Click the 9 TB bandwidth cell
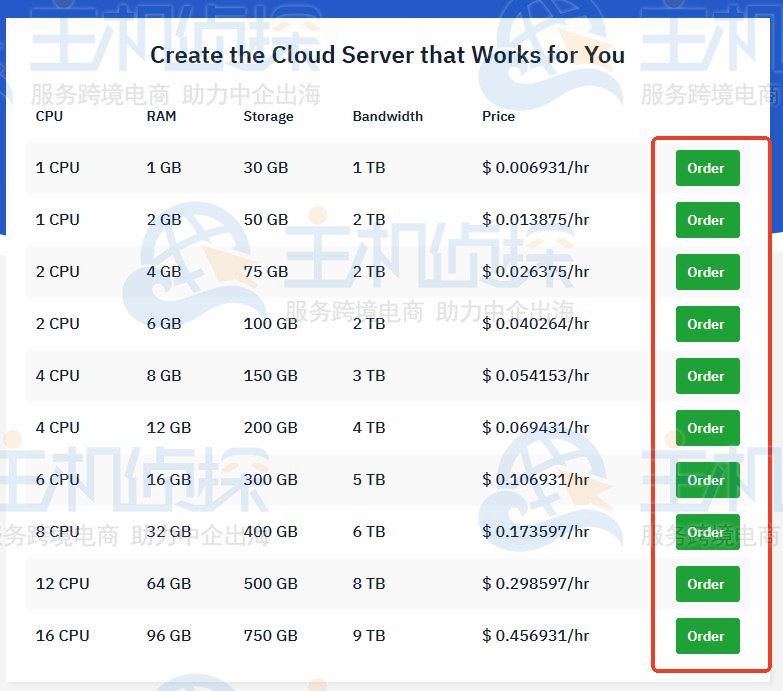Image resolution: width=783 pixels, height=691 pixels. click(369, 635)
